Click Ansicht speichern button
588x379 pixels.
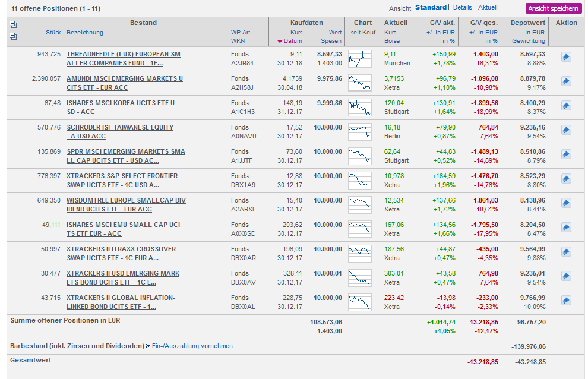pyautogui.click(x=552, y=8)
